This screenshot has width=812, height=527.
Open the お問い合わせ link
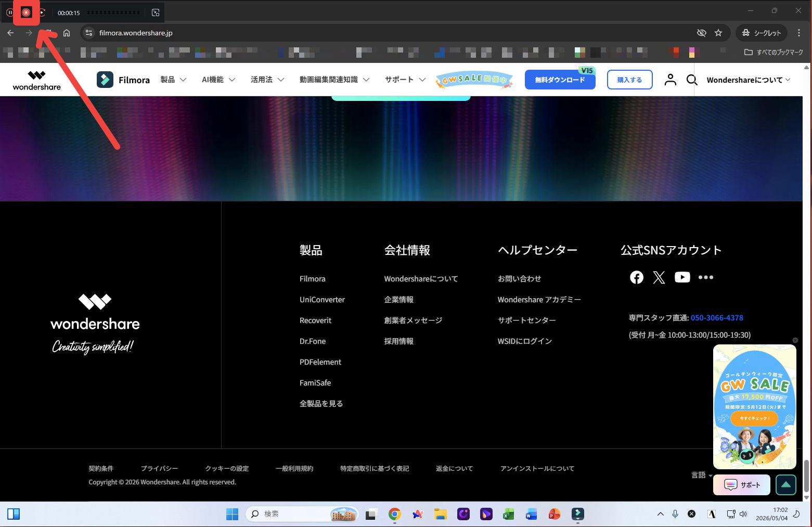point(519,279)
